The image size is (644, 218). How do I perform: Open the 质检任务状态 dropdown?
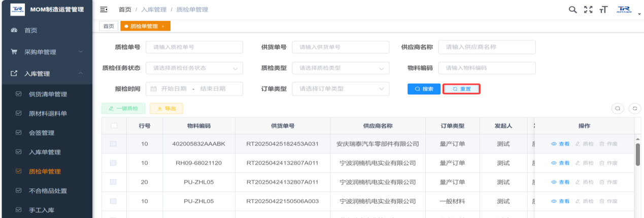pos(194,68)
